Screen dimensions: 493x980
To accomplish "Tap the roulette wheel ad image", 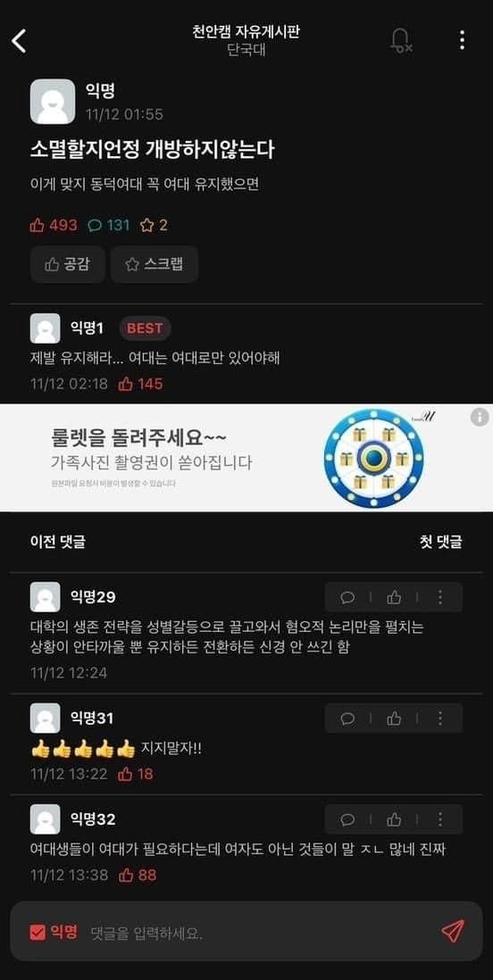I will 373,459.
